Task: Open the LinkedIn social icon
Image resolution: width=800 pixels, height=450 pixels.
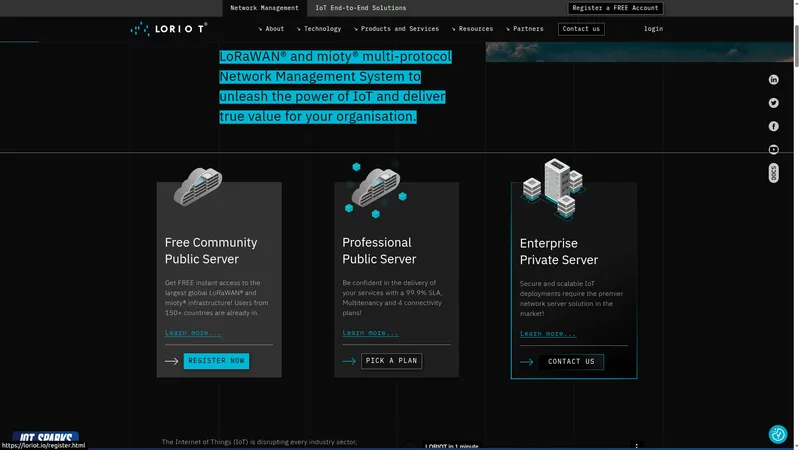Action: [x=773, y=80]
